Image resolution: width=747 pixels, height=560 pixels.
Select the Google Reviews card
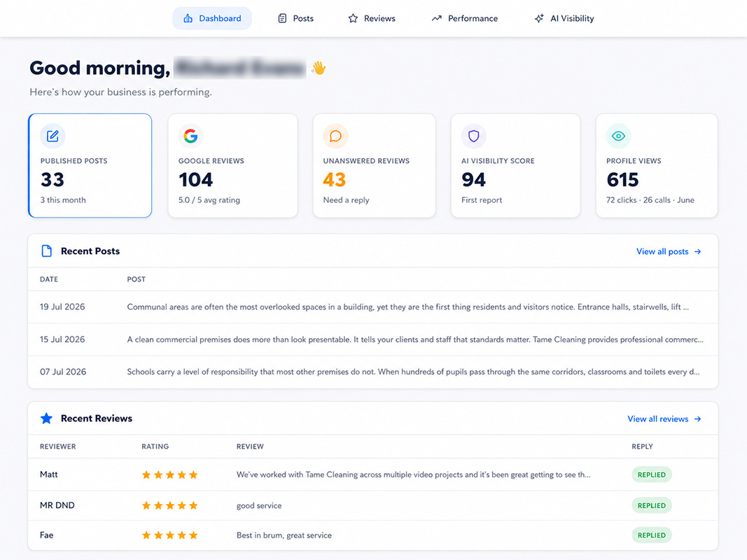233,165
